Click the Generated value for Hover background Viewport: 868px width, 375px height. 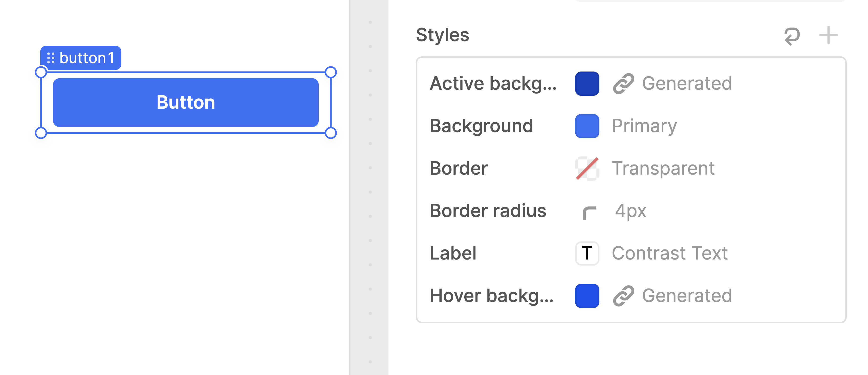[687, 296]
